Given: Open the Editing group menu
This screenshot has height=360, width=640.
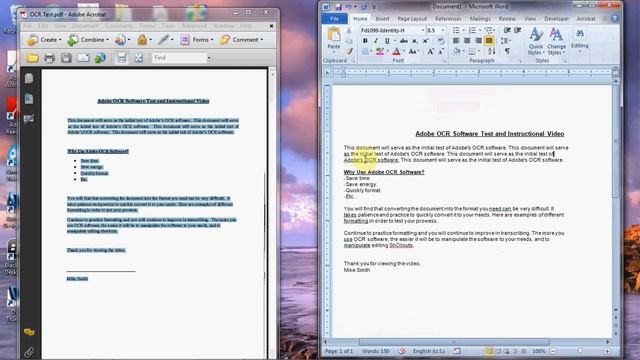Looking at the screenshot, I should (580, 40).
